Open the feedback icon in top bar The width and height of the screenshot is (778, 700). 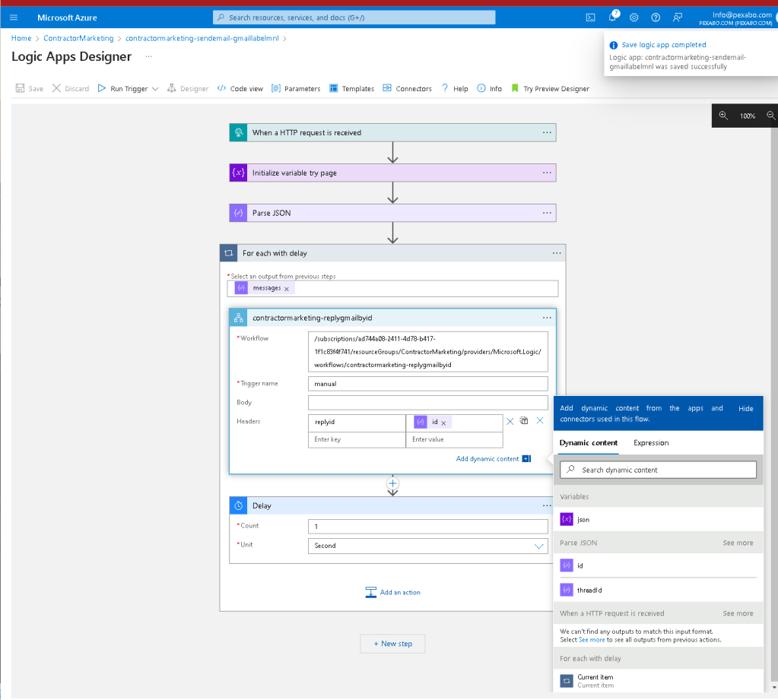point(678,17)
